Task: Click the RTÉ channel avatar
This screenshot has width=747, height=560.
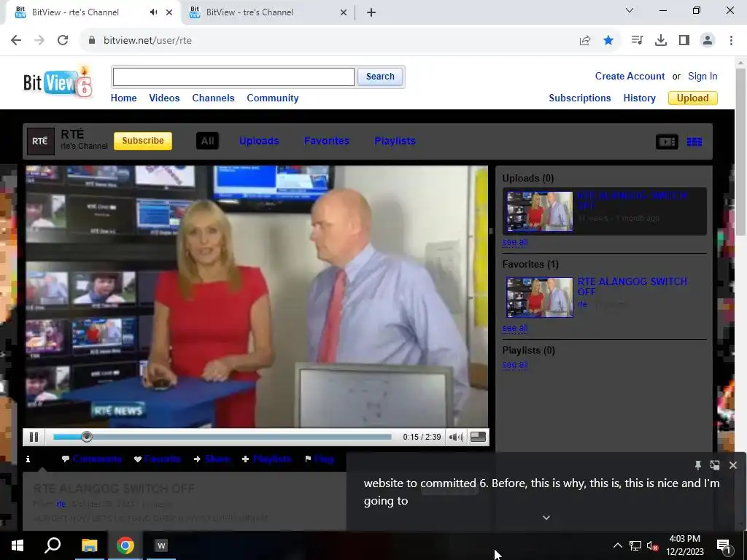Action: [41, 141]
